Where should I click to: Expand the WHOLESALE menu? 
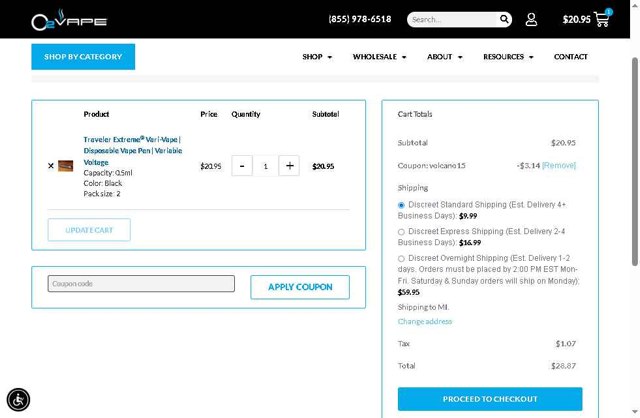point(380,57)
